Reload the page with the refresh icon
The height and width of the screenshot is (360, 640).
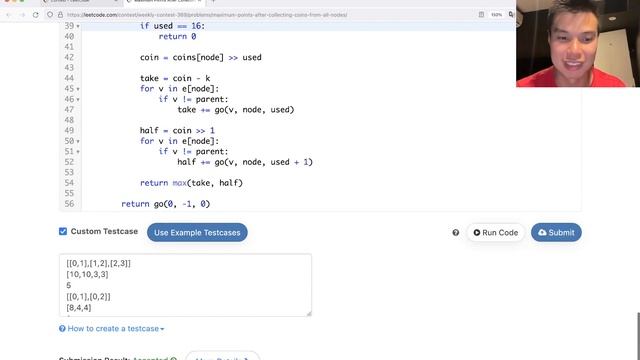(36, 15)
